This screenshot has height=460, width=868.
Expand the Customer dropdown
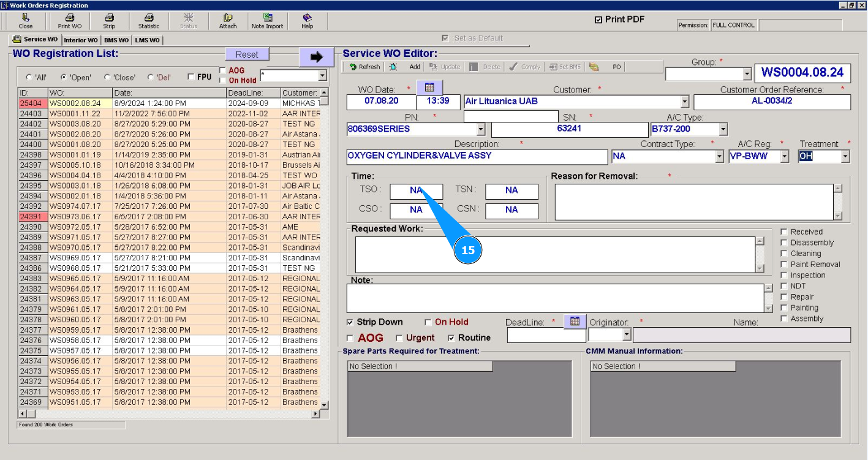coord(684,102)
